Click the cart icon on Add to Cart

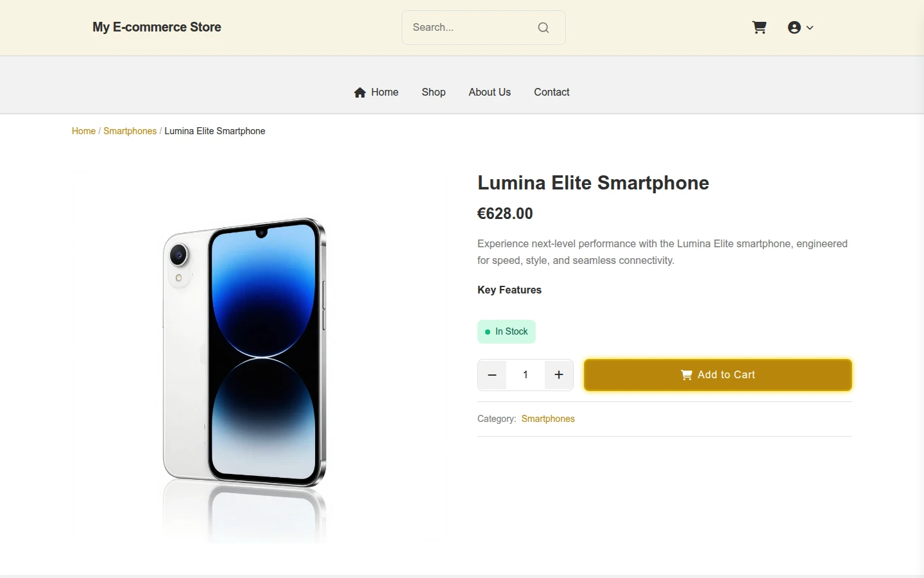tap(687, 375)
